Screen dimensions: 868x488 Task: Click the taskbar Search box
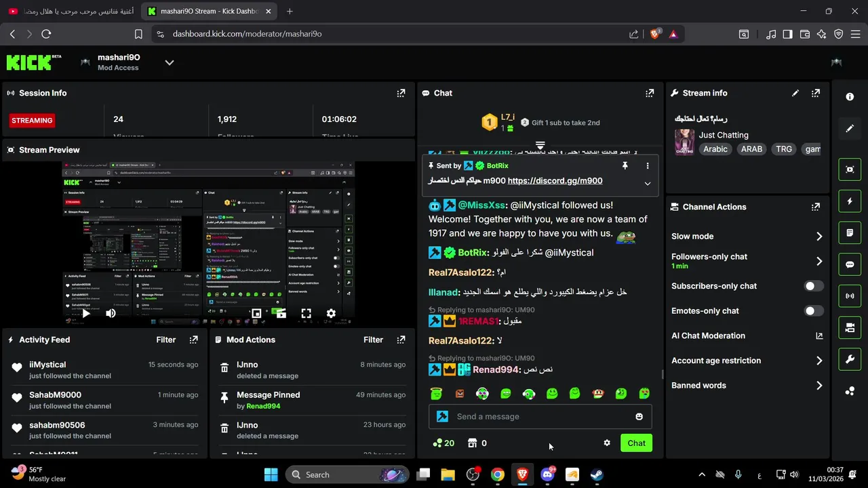click(347, 474)
